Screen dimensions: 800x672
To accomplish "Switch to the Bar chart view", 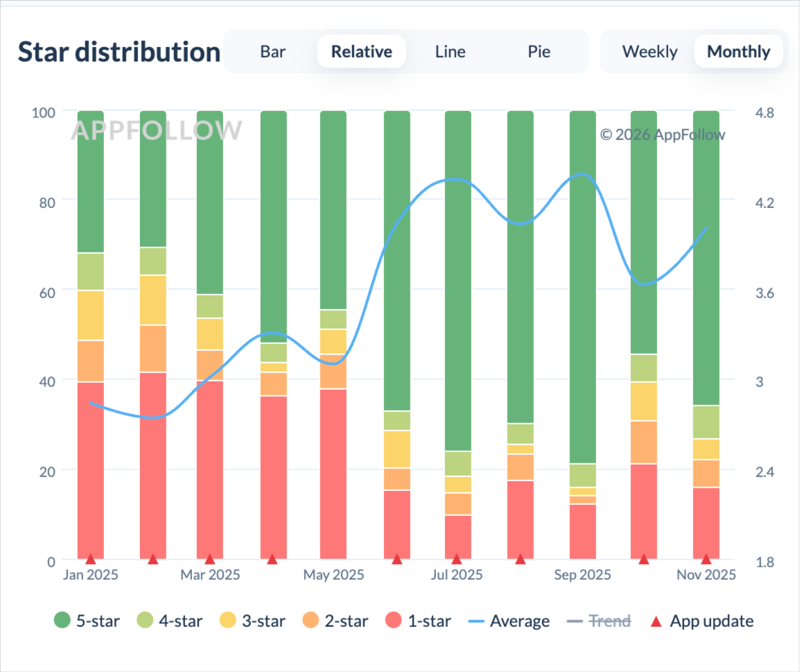I will (272, 51).
